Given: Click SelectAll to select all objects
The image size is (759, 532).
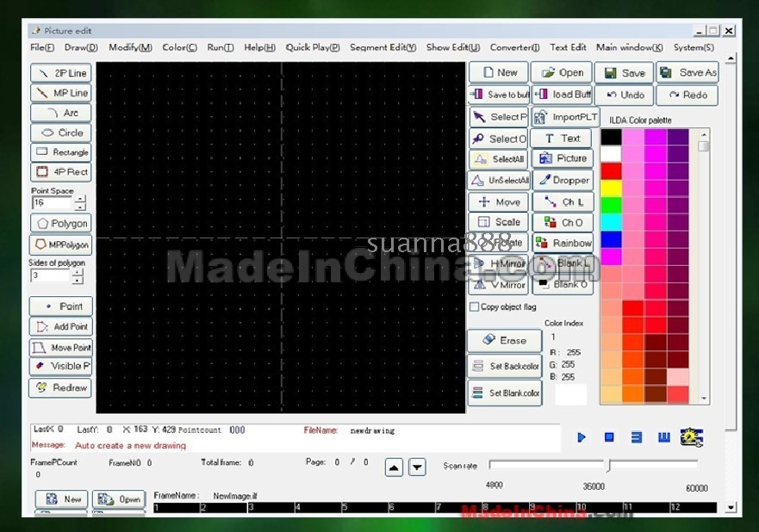Looking at the screenshot, I should 499,159.
